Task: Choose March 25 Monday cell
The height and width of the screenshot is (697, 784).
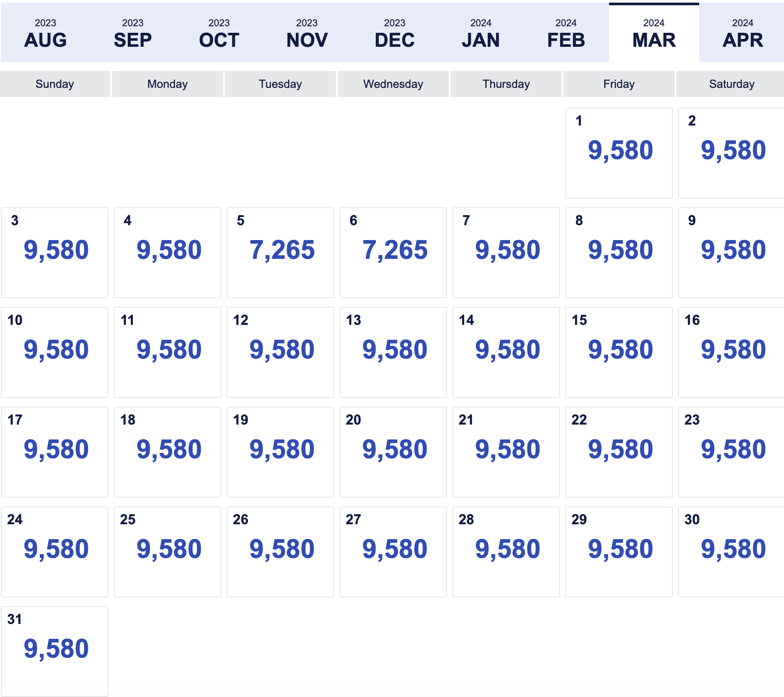Action: (168, 552)
